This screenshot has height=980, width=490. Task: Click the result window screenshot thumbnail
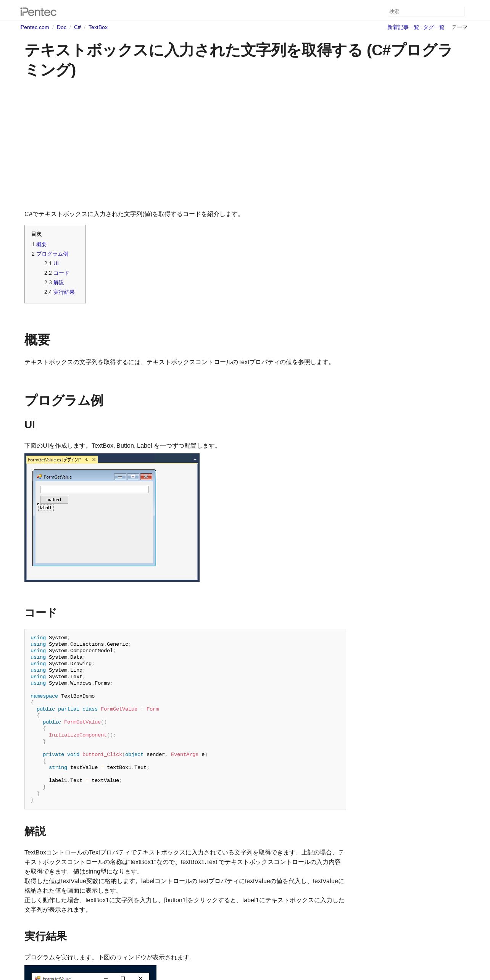(90, 972)
